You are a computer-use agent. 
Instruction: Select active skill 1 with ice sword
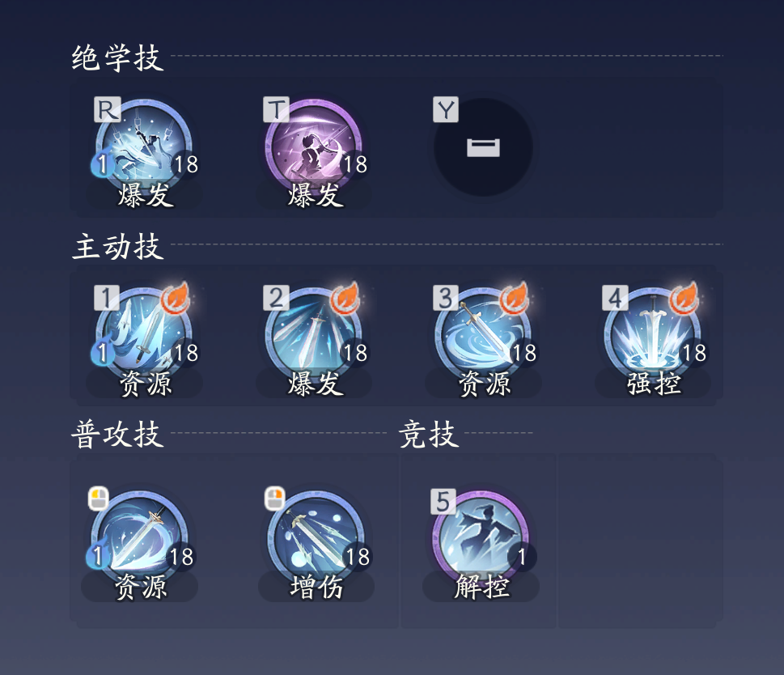click(x=144, y=336)
